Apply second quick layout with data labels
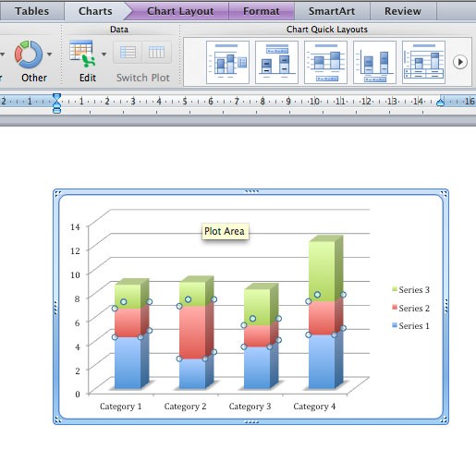476x450 pixels. pos(276,62)
